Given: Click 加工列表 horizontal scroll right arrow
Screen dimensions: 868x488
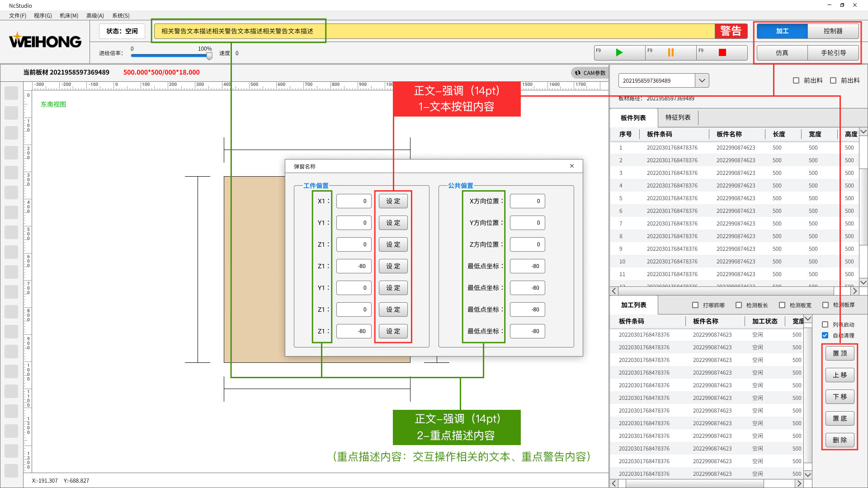Looking at the screenshot, I should pyautogui.click(x=799, y=483).
